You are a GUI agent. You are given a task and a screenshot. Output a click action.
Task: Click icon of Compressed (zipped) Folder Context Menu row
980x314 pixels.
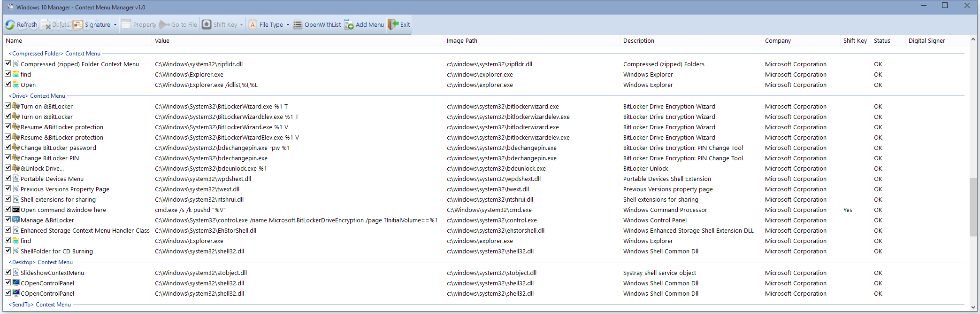tap(16, 64)
